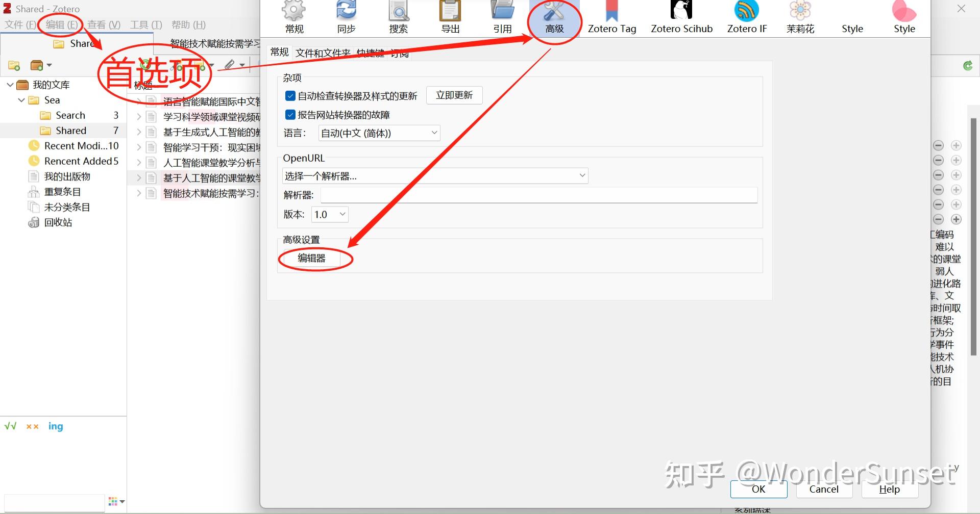Image resolution: width=980 pixels, height=514 pixels.
Task: Open the 语言 language dropdown
Action: coord(379,133)
